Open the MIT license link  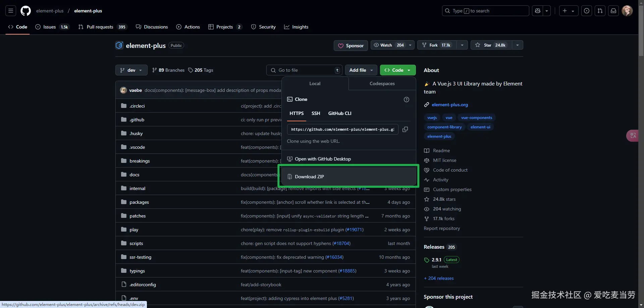[445, 160]
